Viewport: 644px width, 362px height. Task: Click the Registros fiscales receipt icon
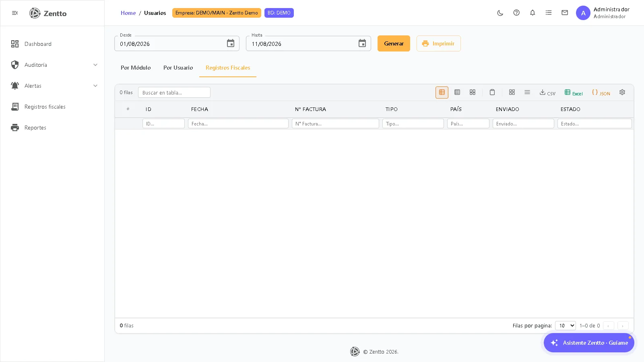pos(15,107)
